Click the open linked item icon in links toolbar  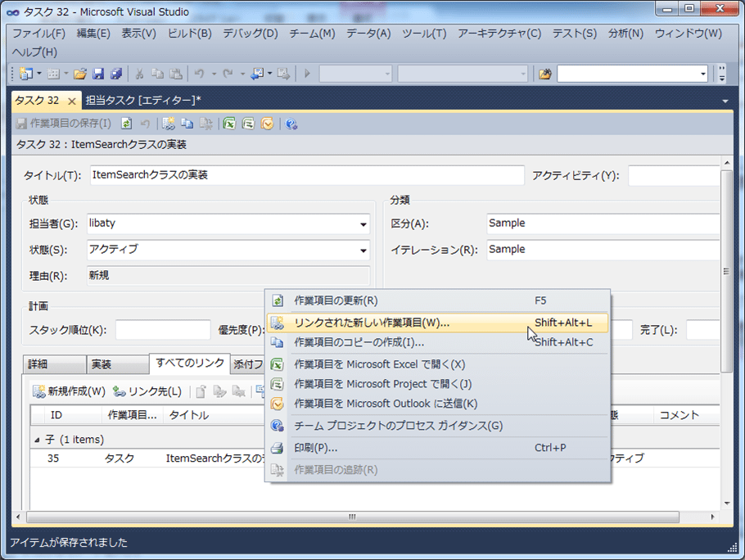tap(201, 391)
